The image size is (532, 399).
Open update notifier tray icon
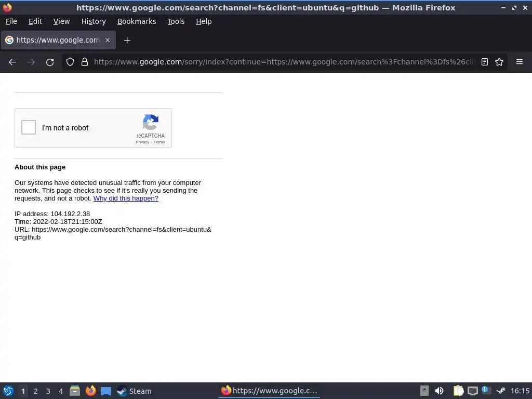pos(486,390)
